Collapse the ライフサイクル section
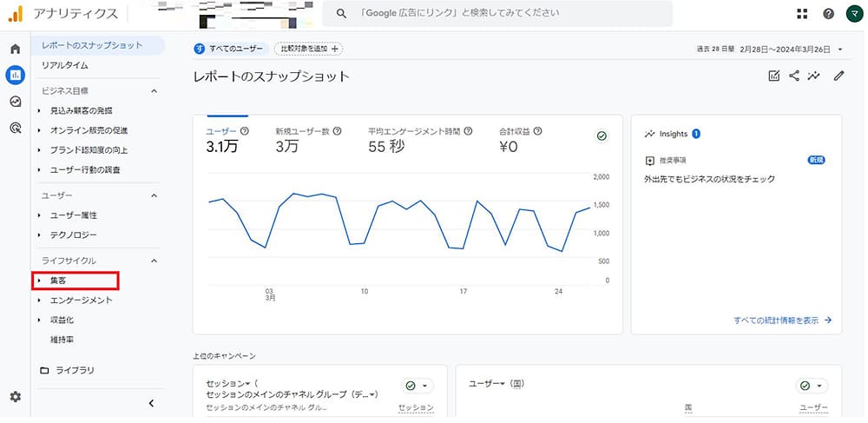The width and height of the screenshot is (868, 423). tap(155, 261)
